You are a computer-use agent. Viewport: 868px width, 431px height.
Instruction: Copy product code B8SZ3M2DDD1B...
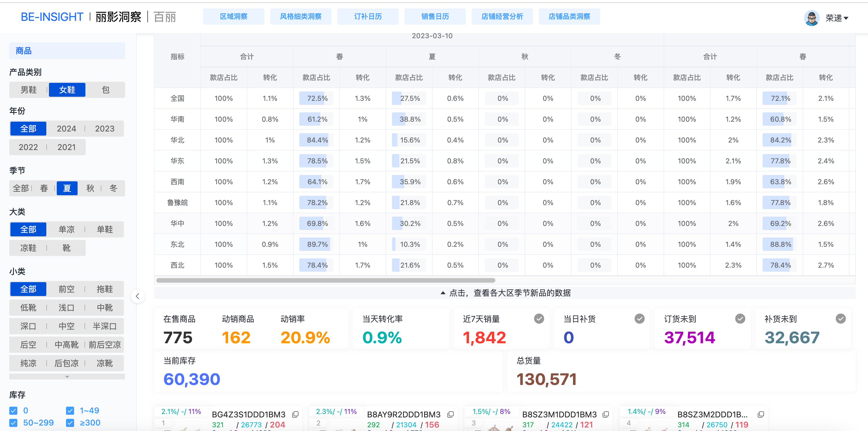(761, 414)
